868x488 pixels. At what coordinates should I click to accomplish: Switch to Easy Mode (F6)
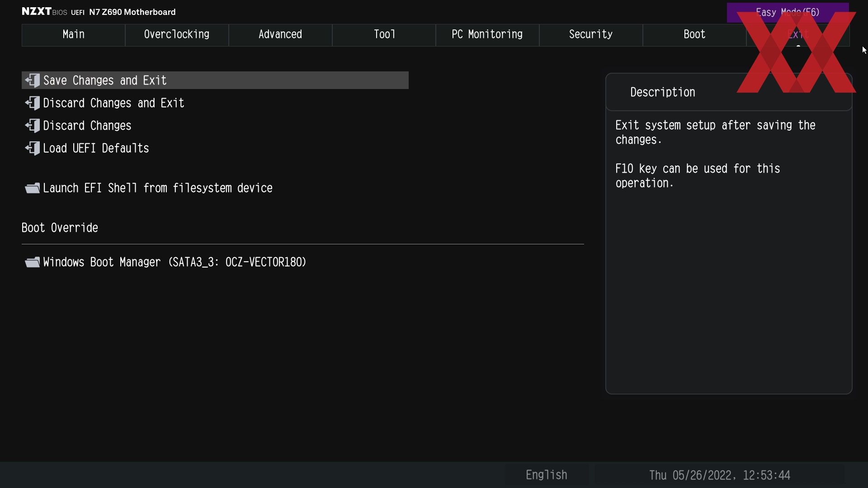(788, 13)
